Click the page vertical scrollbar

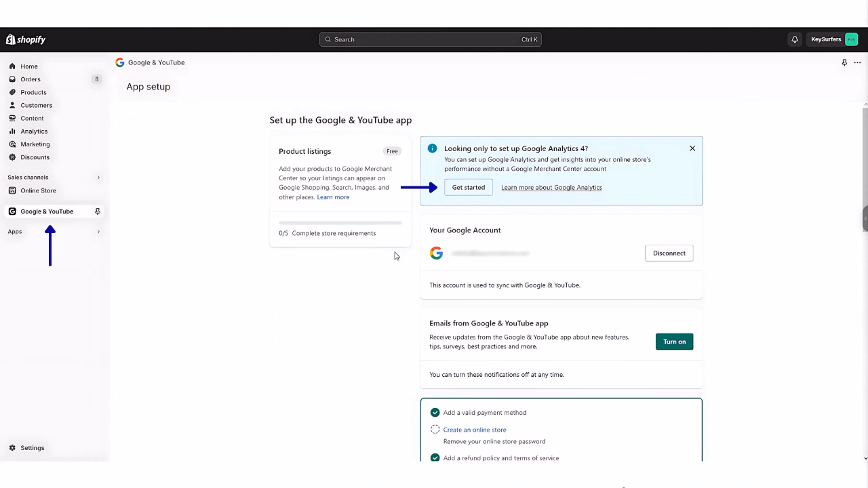click(865, 169)
